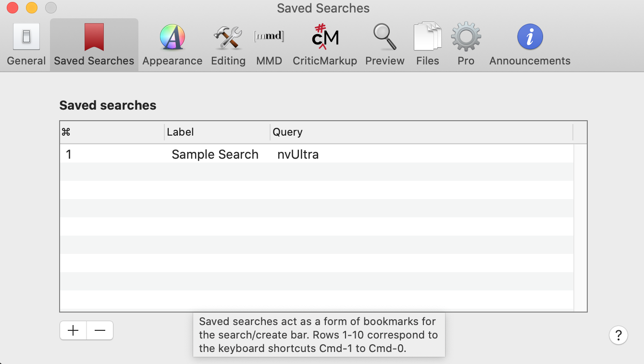Open Appearance preferences
Viewport: 644px width, 364px height.
point(172,45)
